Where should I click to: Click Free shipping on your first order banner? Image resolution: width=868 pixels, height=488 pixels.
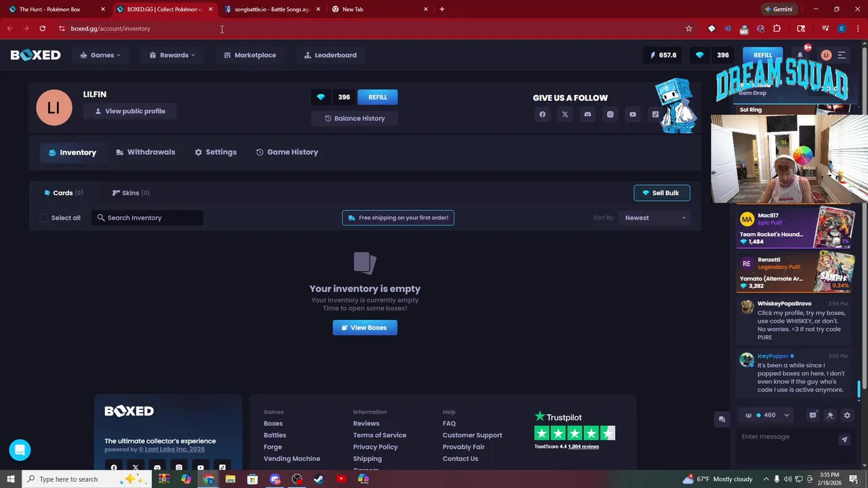tap(398, 218)
